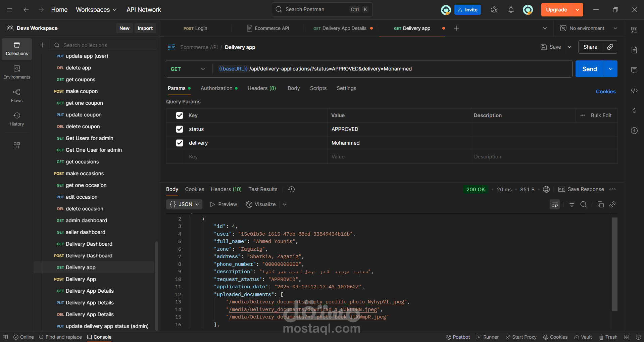The image size is (644, 342).
Task: Search the response with magnifier icon
Action: 584,204
